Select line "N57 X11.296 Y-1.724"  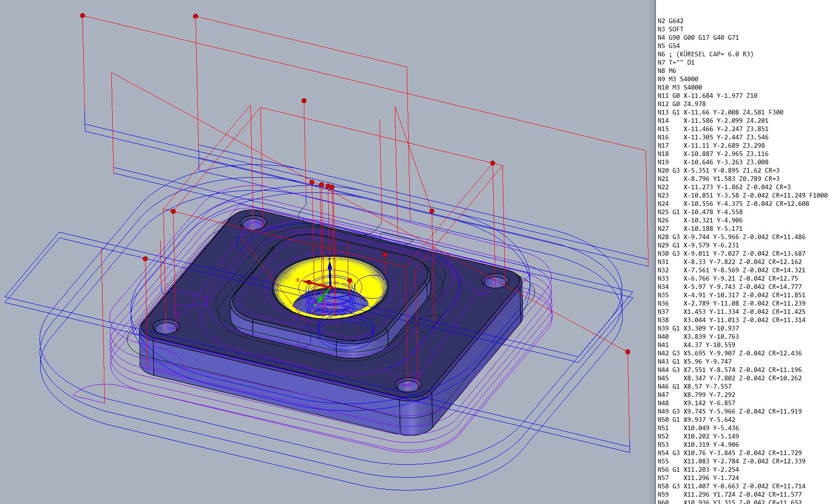698,478
